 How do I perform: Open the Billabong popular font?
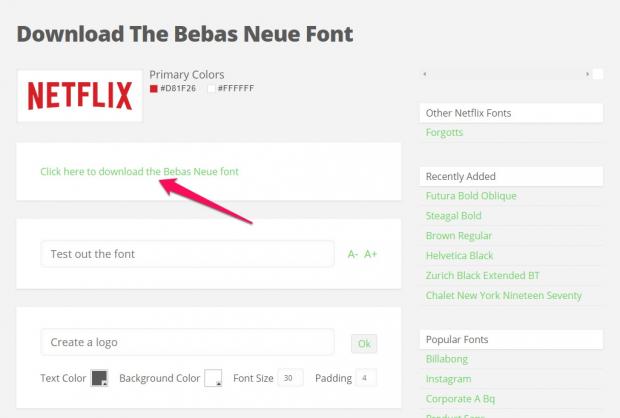point(447,359)
